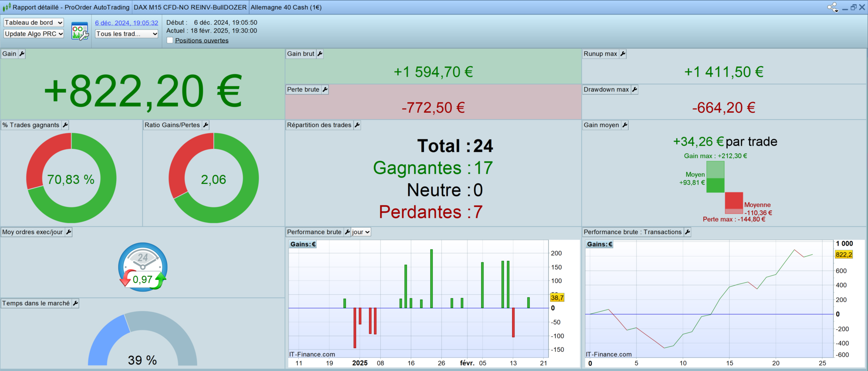Click the ProOrder candlestick app icon
The image size is (868, 371).
click(x=7, y=7)
